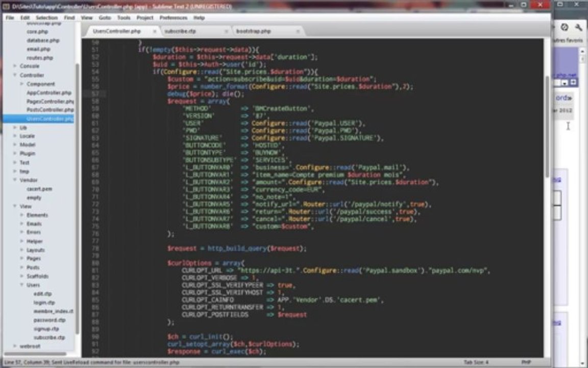The height and width of the screenshot is (368, 588).
Task: Expand the Plugin folder
Action: (15, 153)
